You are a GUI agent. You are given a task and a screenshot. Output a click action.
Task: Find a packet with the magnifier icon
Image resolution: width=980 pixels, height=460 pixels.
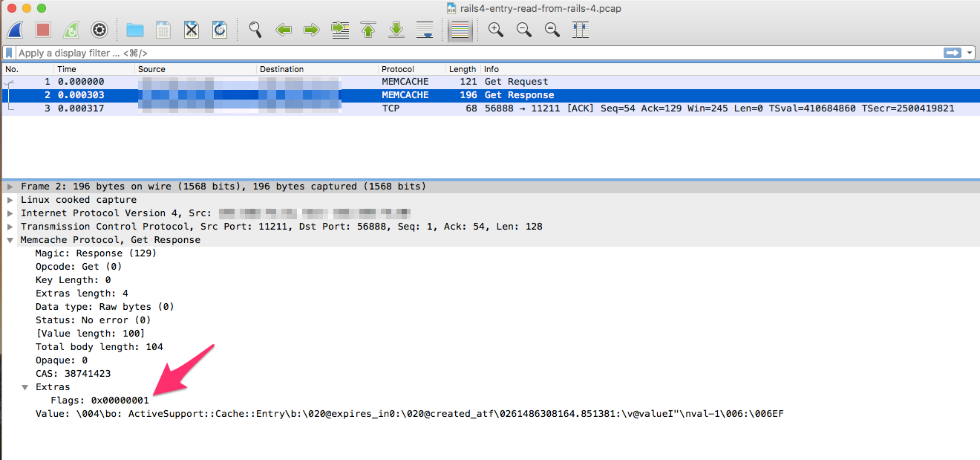click(x=255, y=30)
